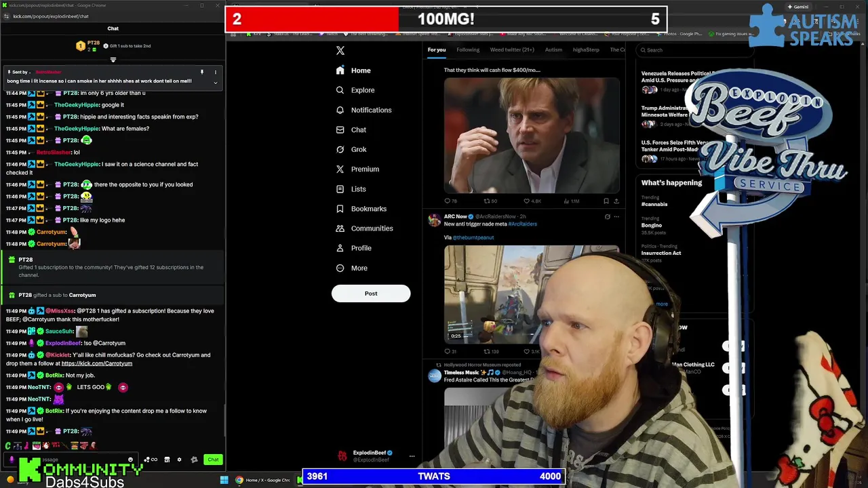Image resolution: width=868 pixels, height=488 pixels.
Task: Open PT28 leaderboard name at top
Action: tap(94, 43)
